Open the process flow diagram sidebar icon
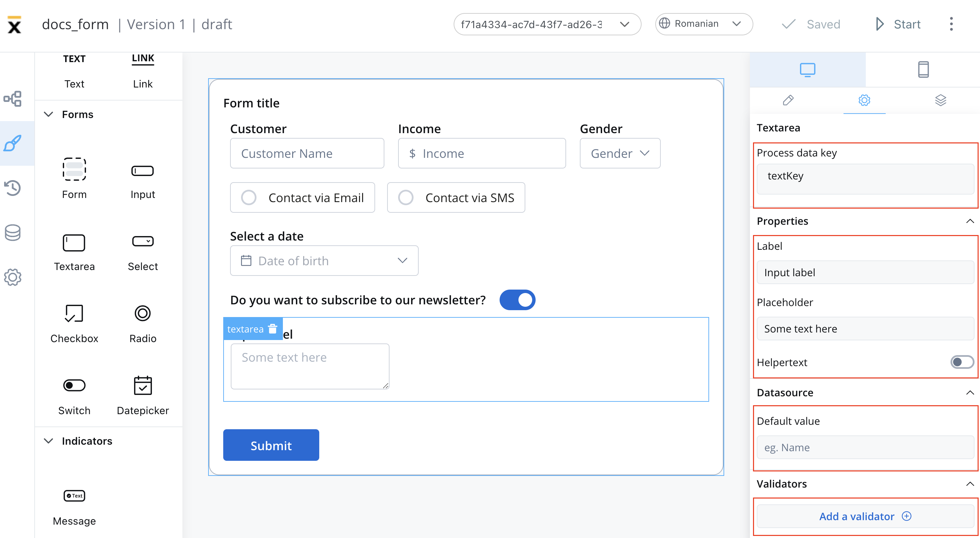 pyautogui.click(x=13, y=99)
